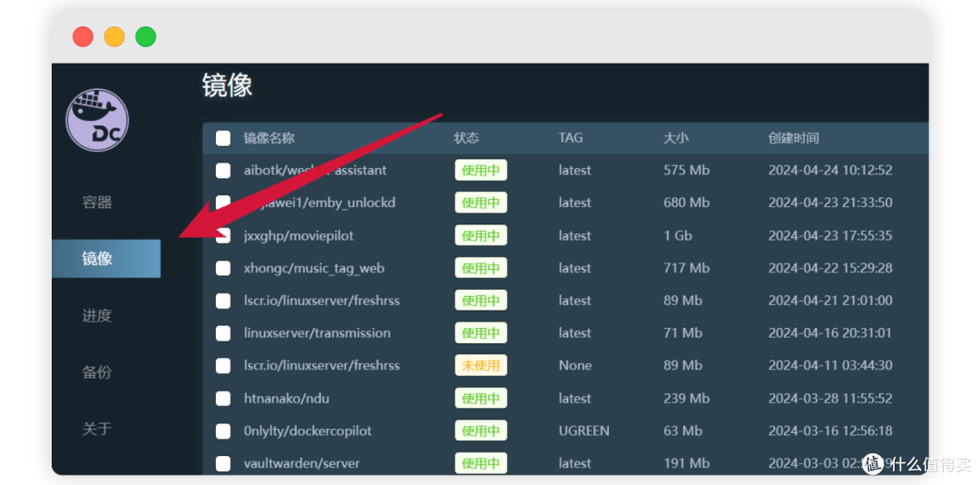Check the vaultwarden/server row checkbox
Screen dimensions: 980x485
tap(223, 464)
